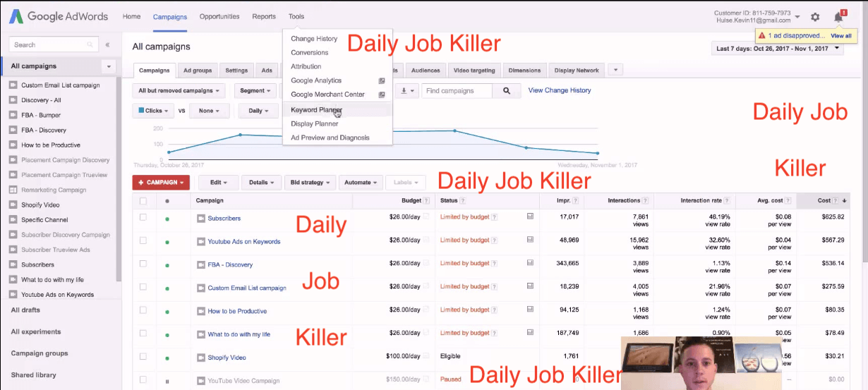
Task: Open chart icon in Youtube Ads on Keywords status
Action: [530, 240]
